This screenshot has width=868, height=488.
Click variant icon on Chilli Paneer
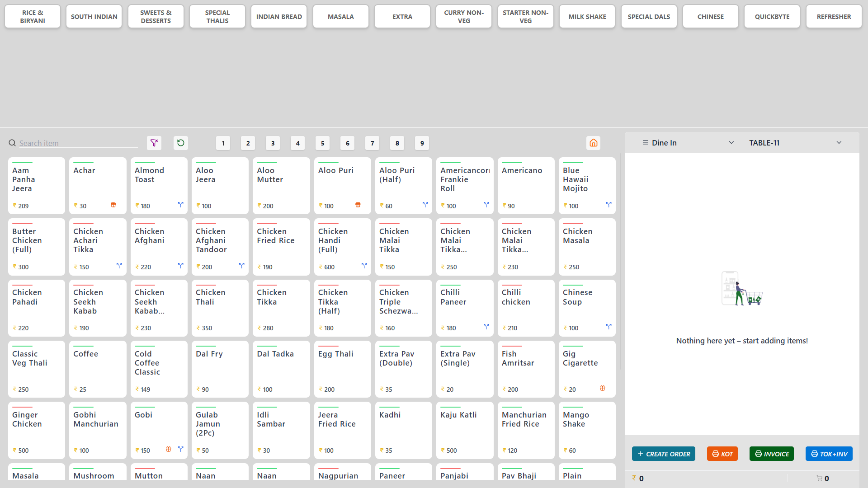tap(486, 327)
